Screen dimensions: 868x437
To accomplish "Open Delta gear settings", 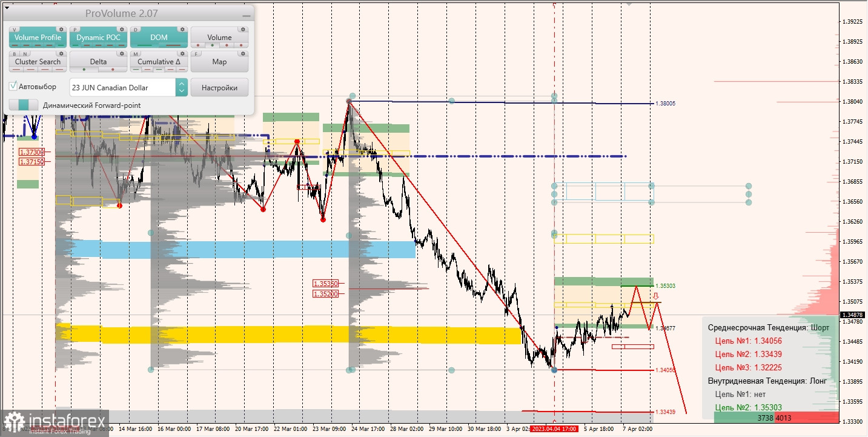I will 121,53.
